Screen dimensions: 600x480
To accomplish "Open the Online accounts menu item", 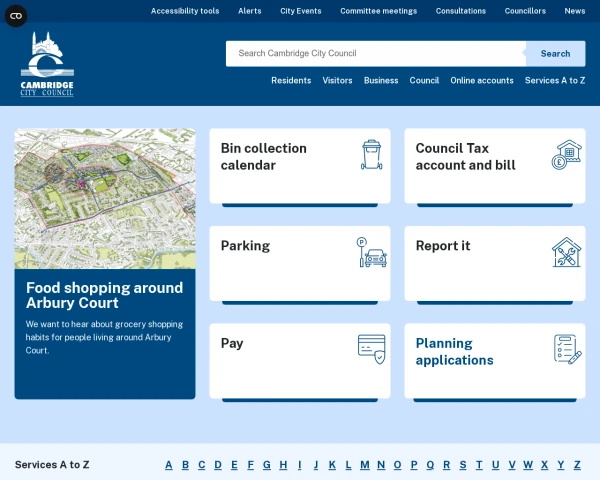I will 482,81.
